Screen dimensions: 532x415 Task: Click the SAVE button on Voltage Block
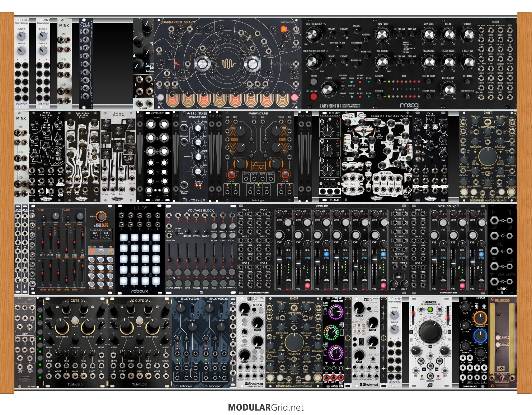pyautogui.click(x=223, y=236)
